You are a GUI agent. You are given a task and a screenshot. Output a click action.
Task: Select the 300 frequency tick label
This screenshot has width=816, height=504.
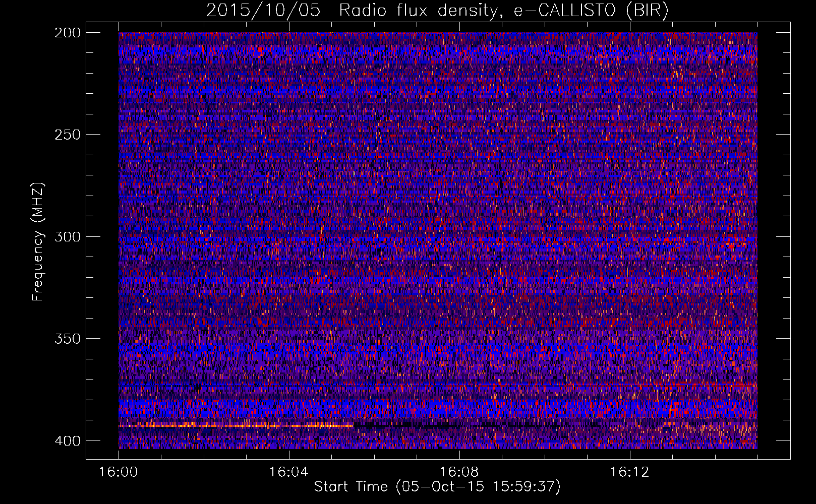[67, 236]
